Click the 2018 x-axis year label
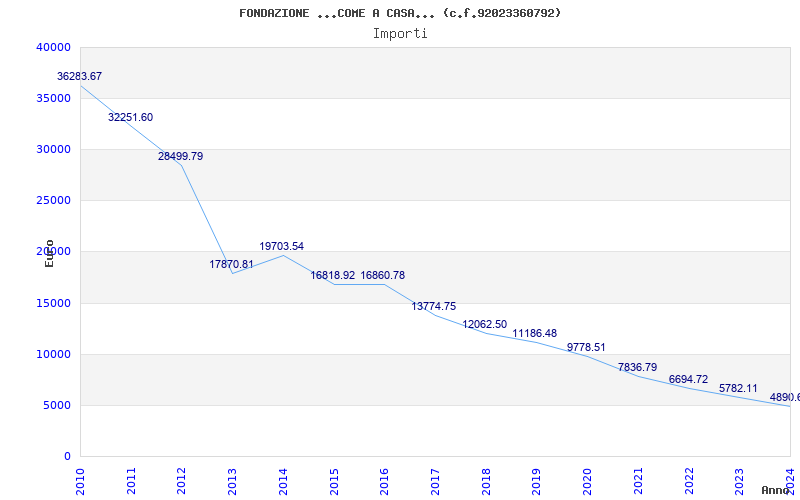Viewport: 800px width, 500px height. coord(486,481)
